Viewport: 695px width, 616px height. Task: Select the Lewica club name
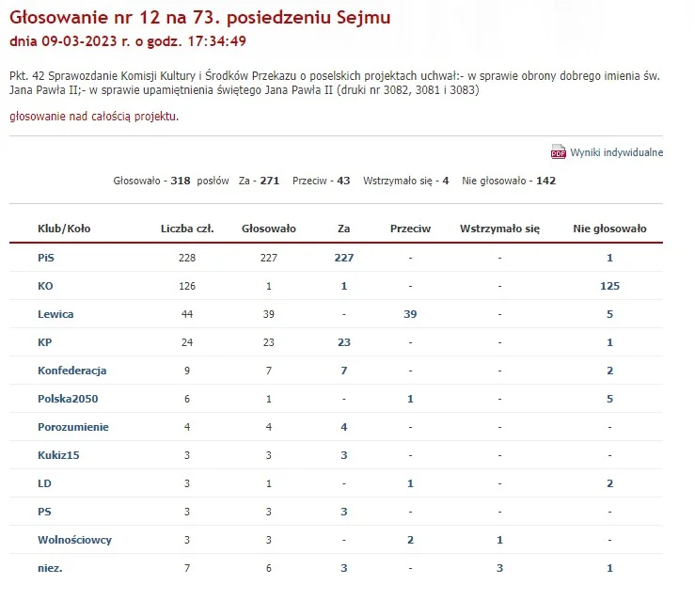pyautogui.click(x=55, y=314)
